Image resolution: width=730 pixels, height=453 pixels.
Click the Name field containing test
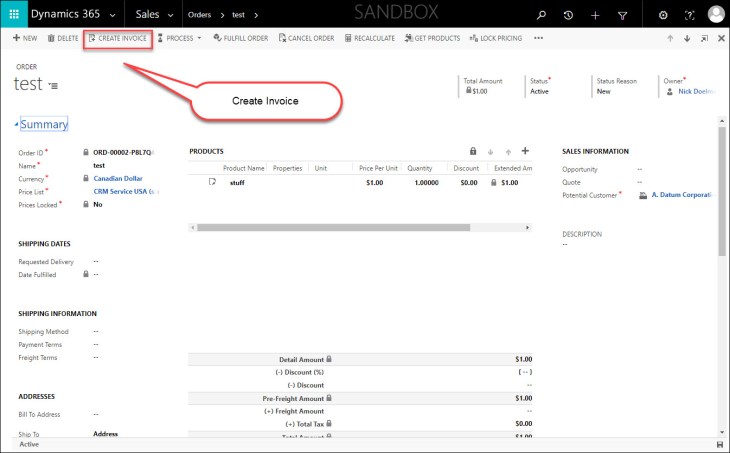[x=100, y=165]
